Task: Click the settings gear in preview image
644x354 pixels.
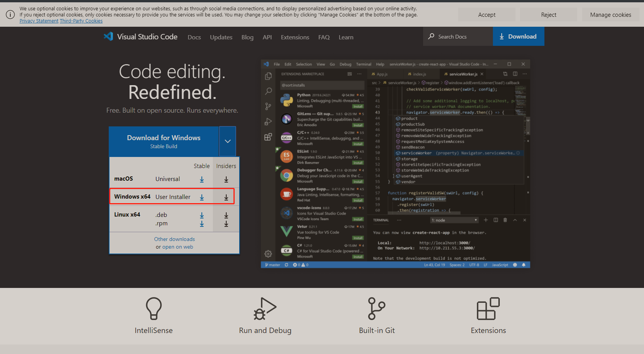Action: pyautogui.click(x=268, y=254)
